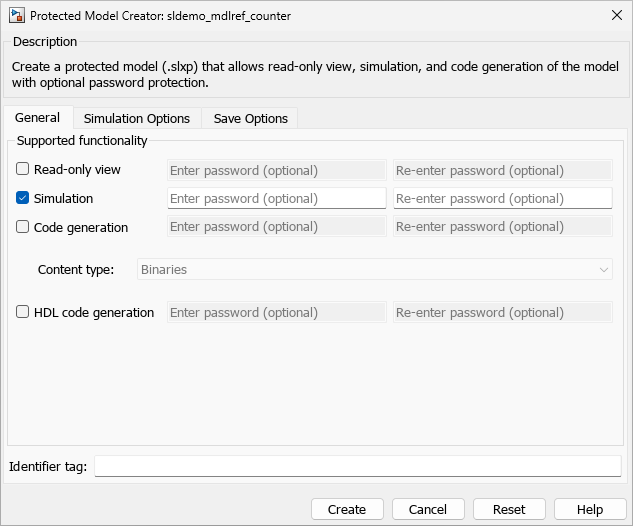
Task: Click the Identifier tag text field
Action: click(x=357, y=466)
